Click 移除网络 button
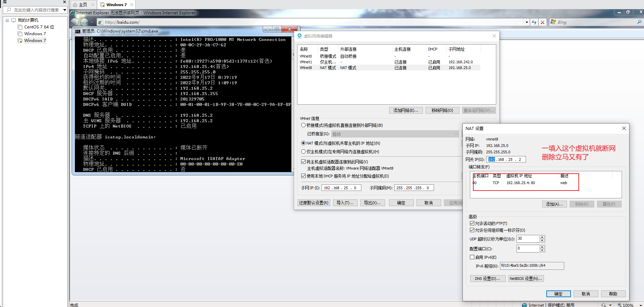The image size is (644, 307). click(442, 110)
